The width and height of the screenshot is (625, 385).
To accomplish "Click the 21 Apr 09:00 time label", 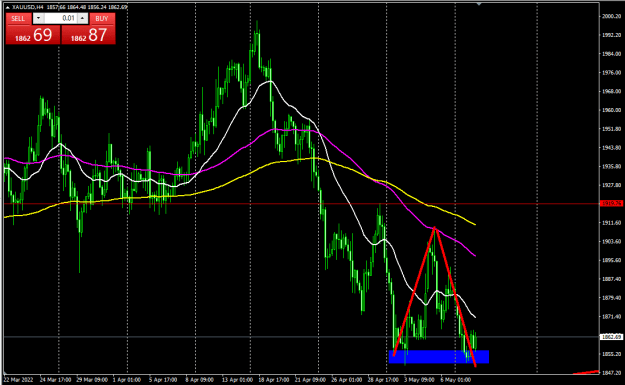I will pos(310,380).
